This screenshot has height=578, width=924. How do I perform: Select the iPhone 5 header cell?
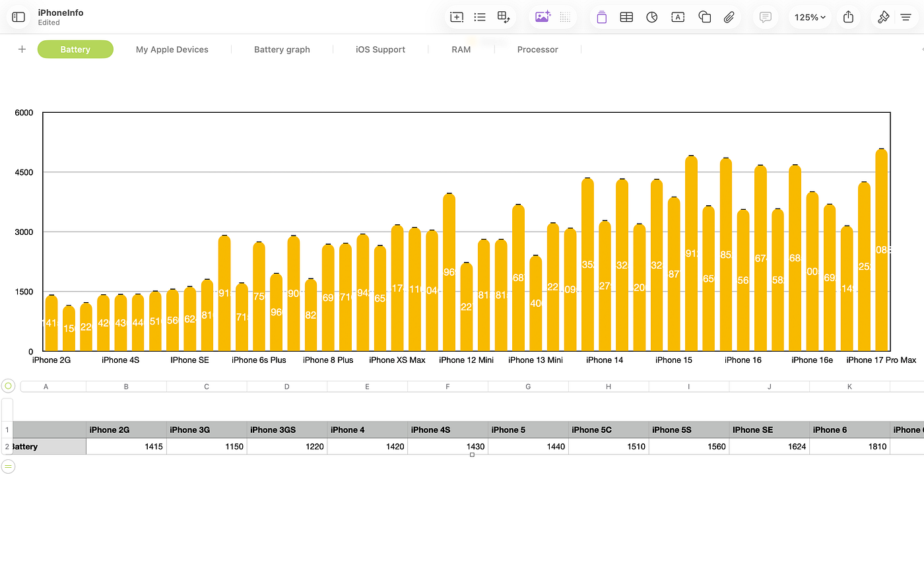pyautogui.click(x=528, y=430)
